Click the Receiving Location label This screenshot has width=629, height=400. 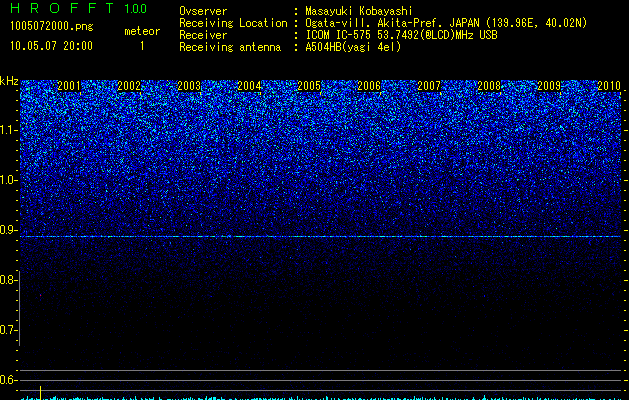pos(233,23)
